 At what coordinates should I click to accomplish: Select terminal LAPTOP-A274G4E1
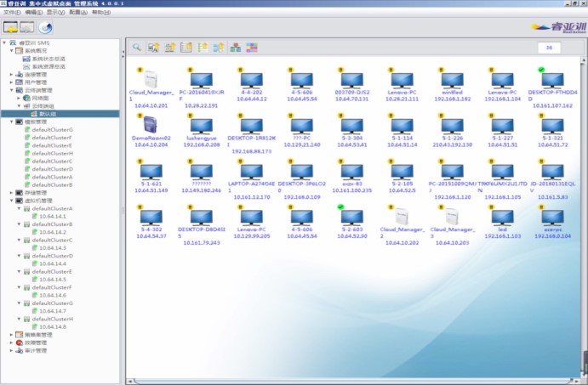(x=252, y=172)
